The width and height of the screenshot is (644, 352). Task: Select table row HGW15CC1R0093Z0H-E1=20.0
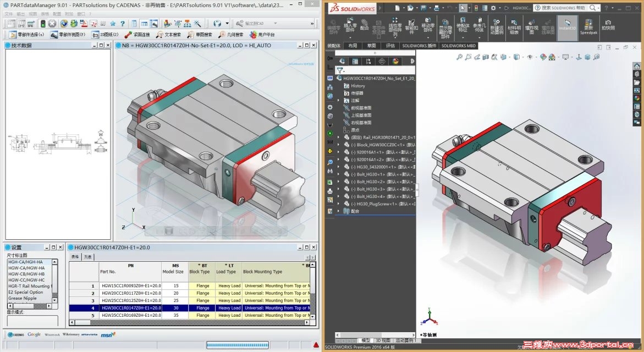(x=190, y=285)
